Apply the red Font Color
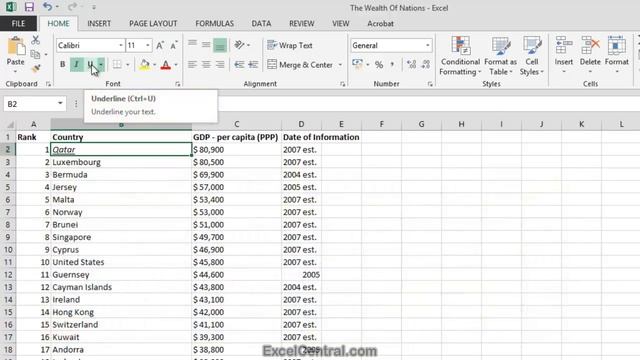Screen dimensions: 640x360 coord(166,64)
